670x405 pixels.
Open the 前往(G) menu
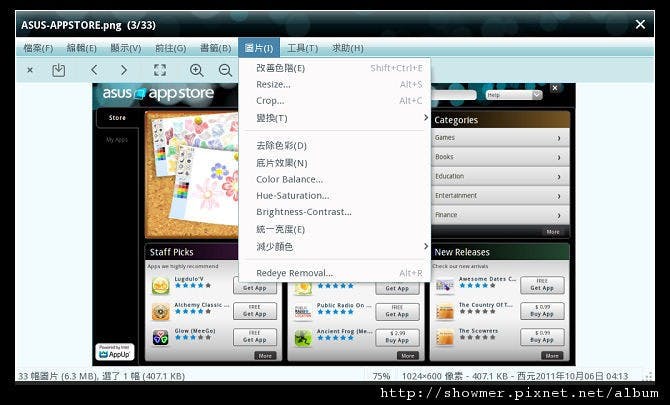tap(170, 48)
